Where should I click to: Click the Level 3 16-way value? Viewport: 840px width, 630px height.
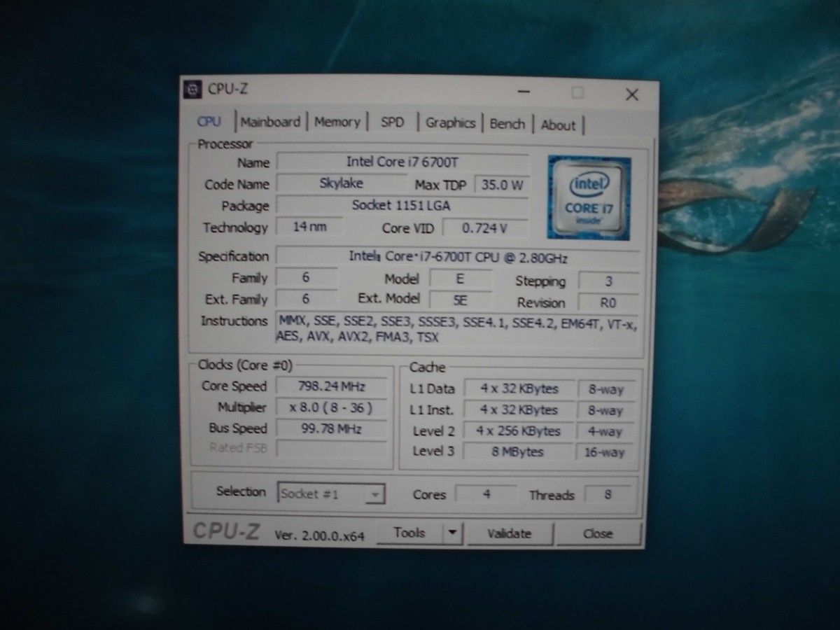click(x=605, y=452)
